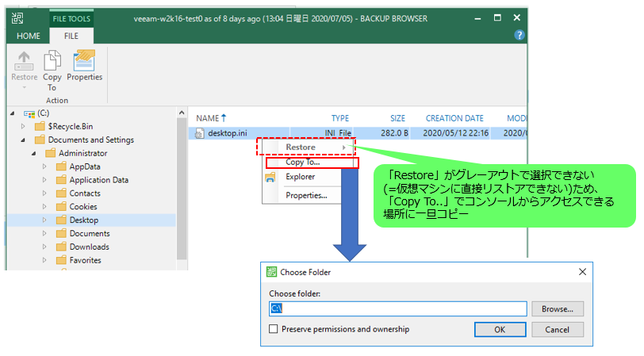This screenshot has width=644, height=356.
Task: Click the folder tree vertical scrollbar
Action: tap(182, 189)
